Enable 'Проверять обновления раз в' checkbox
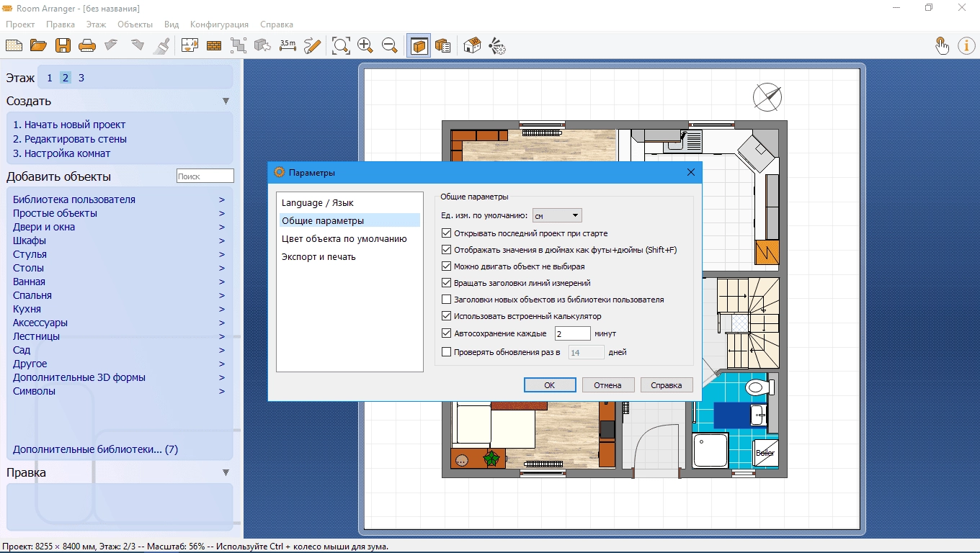Image resolution: width=980 pixels, height=553 pixels. [446, 352]
